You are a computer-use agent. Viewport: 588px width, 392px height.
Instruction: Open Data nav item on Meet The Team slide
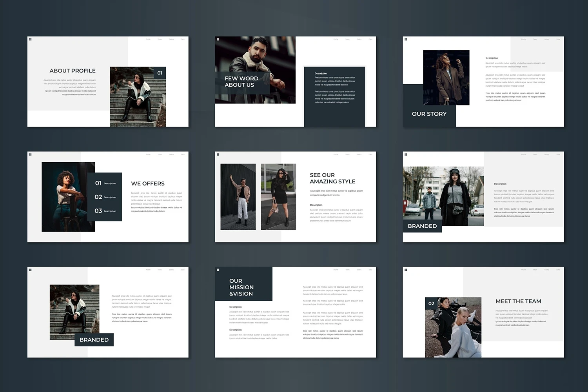pos(558,270)
